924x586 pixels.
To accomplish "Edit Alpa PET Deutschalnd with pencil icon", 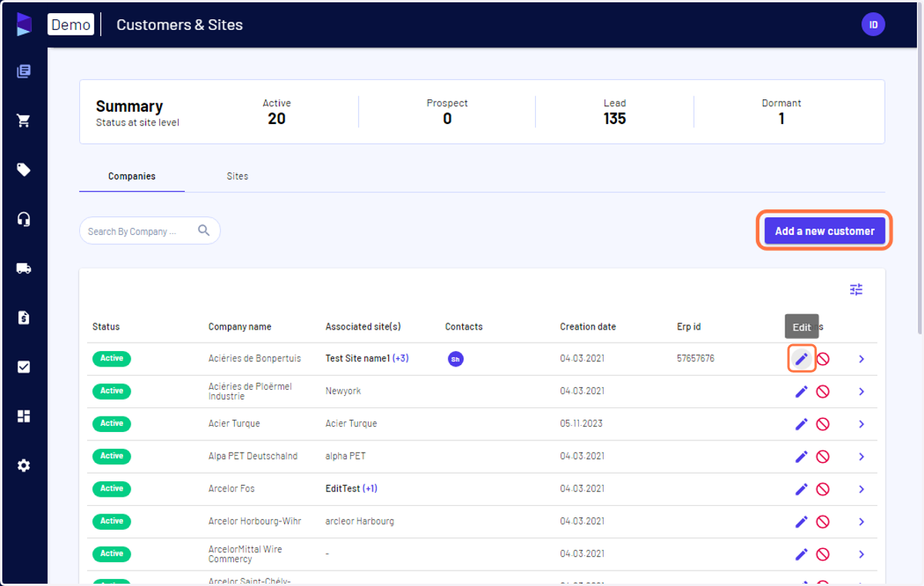I will [802, 457].
